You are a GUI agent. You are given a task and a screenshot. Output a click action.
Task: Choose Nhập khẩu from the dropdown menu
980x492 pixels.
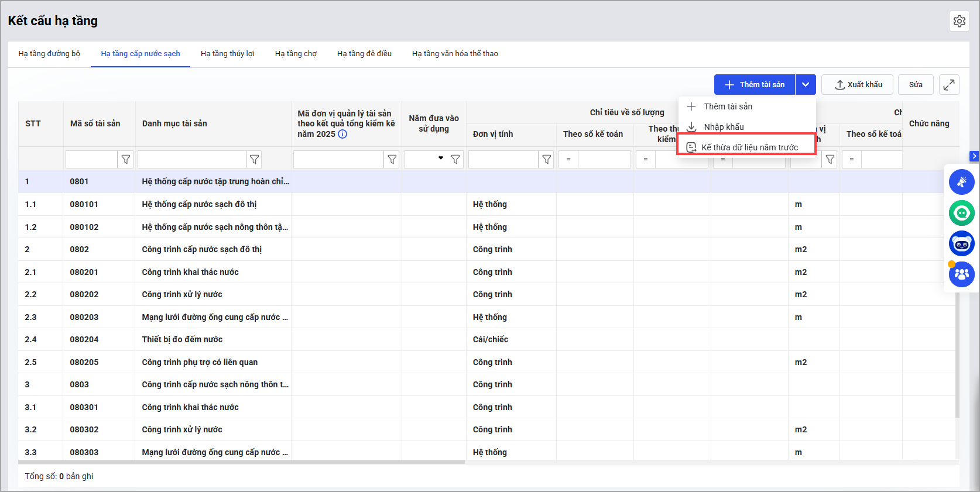tap(724, 127)
